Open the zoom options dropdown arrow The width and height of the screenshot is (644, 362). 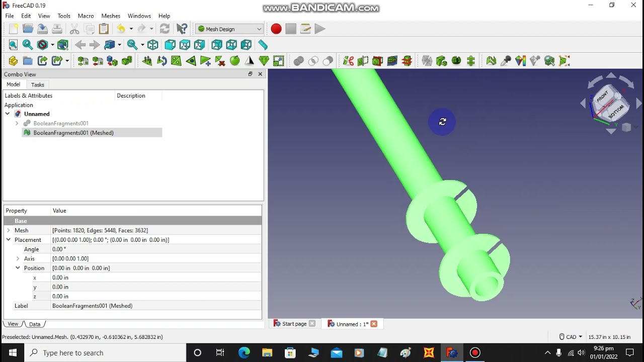click(142, 45)
